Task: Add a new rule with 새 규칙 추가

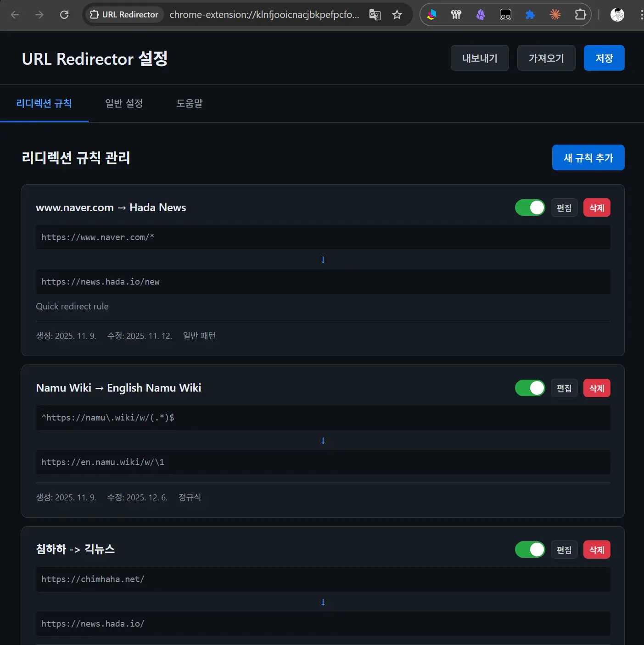Action: click(588, 157)
